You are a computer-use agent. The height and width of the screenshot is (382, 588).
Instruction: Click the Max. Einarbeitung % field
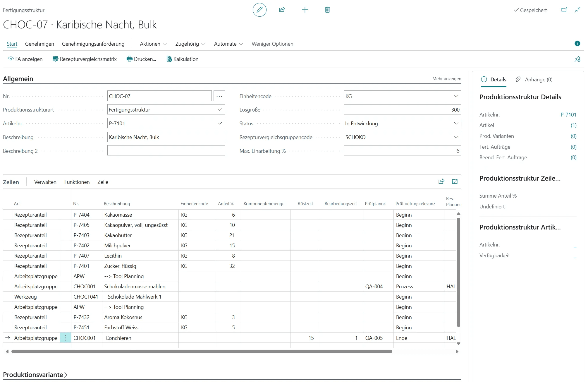pos(402,150)
